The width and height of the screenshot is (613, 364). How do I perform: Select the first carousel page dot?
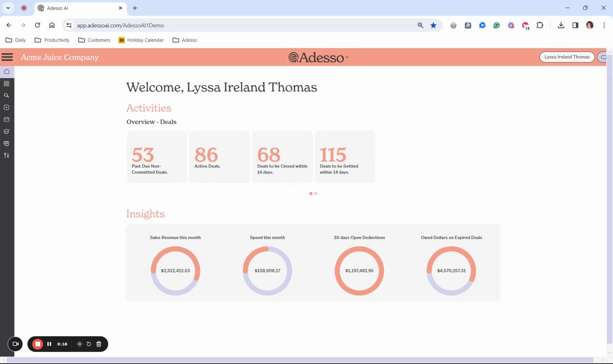(x=311, y=193)
